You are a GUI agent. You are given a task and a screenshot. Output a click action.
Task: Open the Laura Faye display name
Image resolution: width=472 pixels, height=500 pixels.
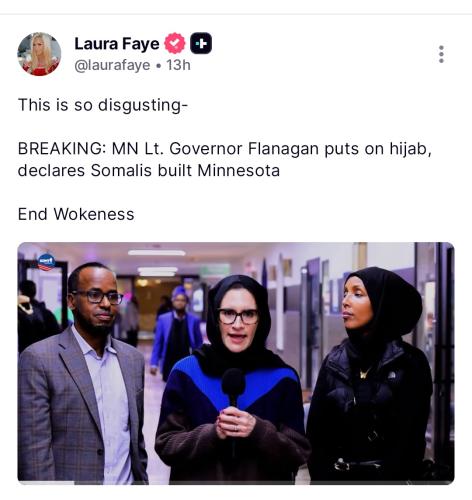click(117, 44)
